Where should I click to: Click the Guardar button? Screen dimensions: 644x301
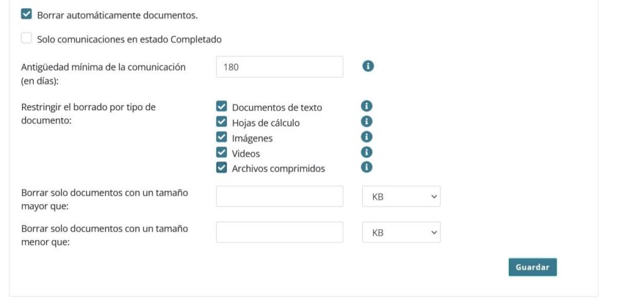point(532,267)
